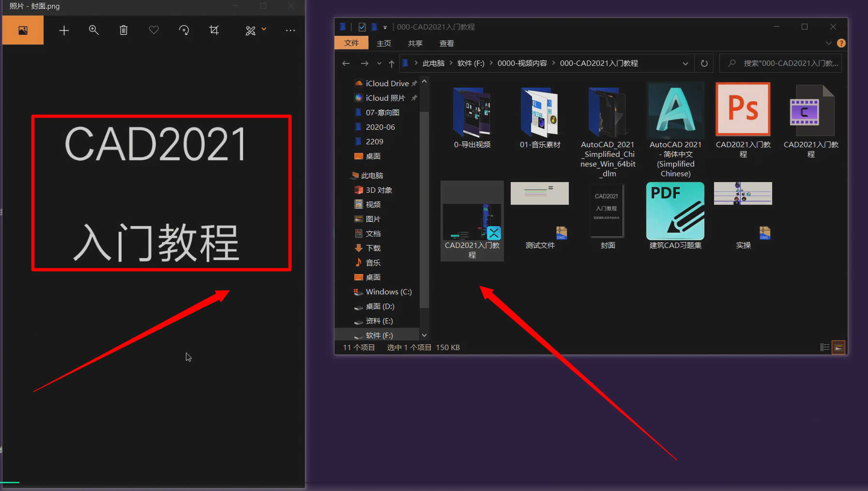
Task: Expand the chevron after 0000-视频内容 in breadcrumb
Action: [553, 63]
